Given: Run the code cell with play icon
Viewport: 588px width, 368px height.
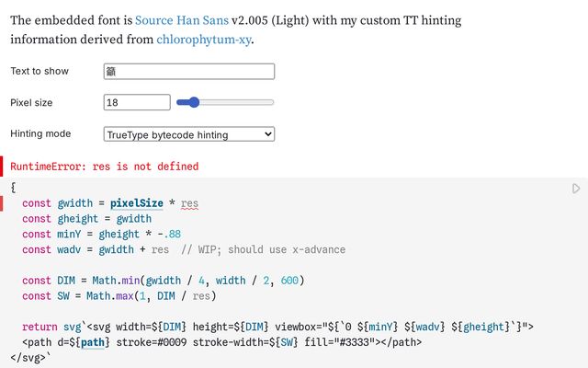Looking at the screenshot, I should tap(576, 188).
